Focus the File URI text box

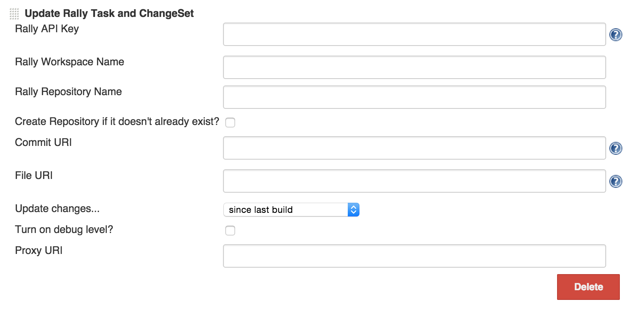pos(414,181)
